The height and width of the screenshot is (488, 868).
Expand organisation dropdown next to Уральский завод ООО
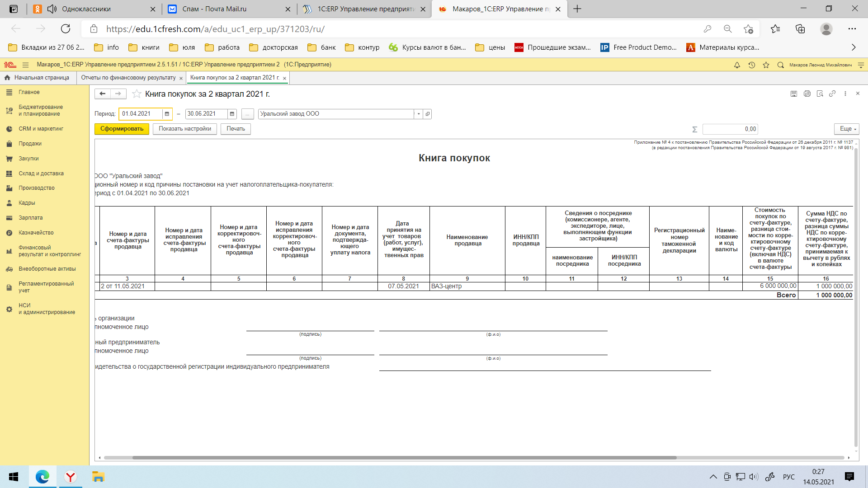(419, 113)
